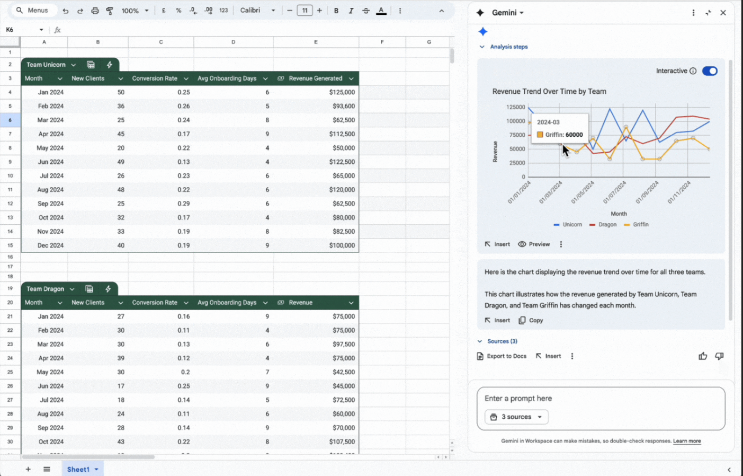743x476 pixels.
Task: Click the lightning icon beside Team Dragon
Action: (x=108, y=289)
